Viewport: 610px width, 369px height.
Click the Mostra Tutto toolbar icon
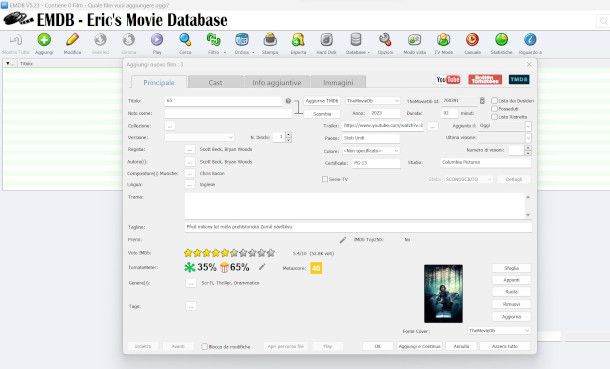(x=16, y=40)
